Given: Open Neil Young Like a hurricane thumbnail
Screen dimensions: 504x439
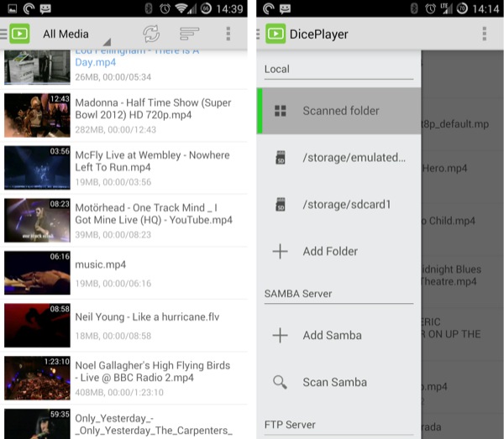Looking at the screenshot, I should 37,326.
